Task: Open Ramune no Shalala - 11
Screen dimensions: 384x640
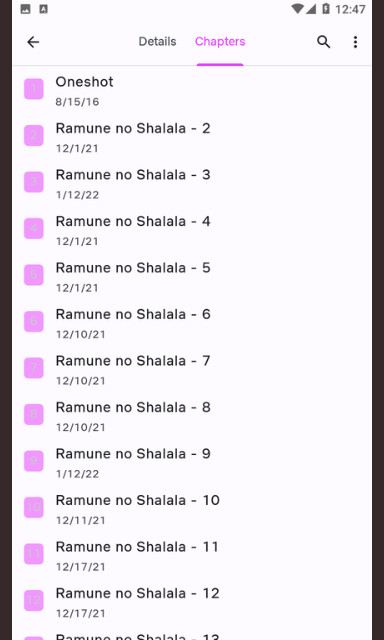Action: 192,554
